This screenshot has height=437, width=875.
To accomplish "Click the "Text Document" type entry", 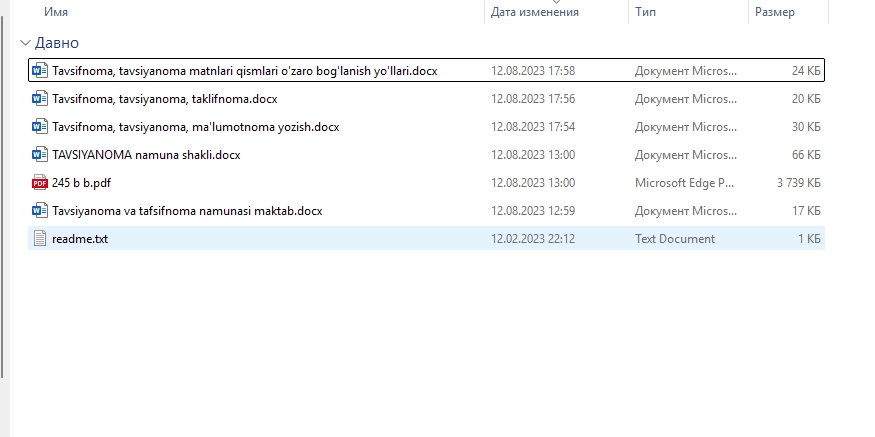I will click(x=674, y=239).
